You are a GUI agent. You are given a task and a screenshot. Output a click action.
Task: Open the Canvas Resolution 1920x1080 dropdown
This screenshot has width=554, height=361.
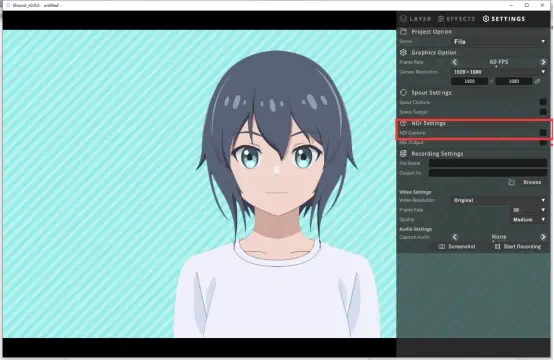[x=499, y=72]
